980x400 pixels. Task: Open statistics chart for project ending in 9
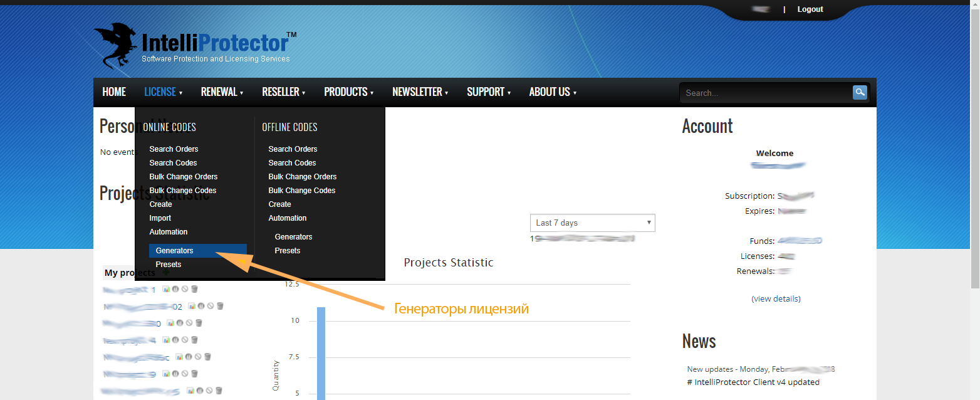click(166, 374)
